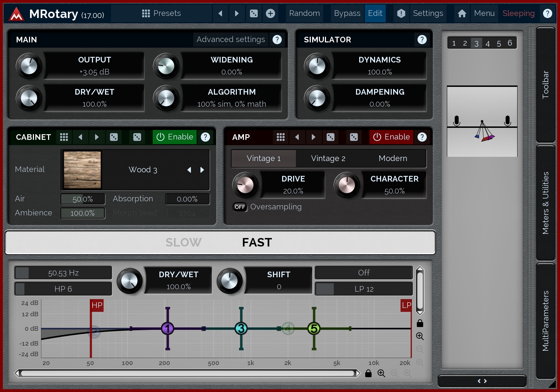
Task: Click the Home icon in top bar
Action: [x=462, y=13]
